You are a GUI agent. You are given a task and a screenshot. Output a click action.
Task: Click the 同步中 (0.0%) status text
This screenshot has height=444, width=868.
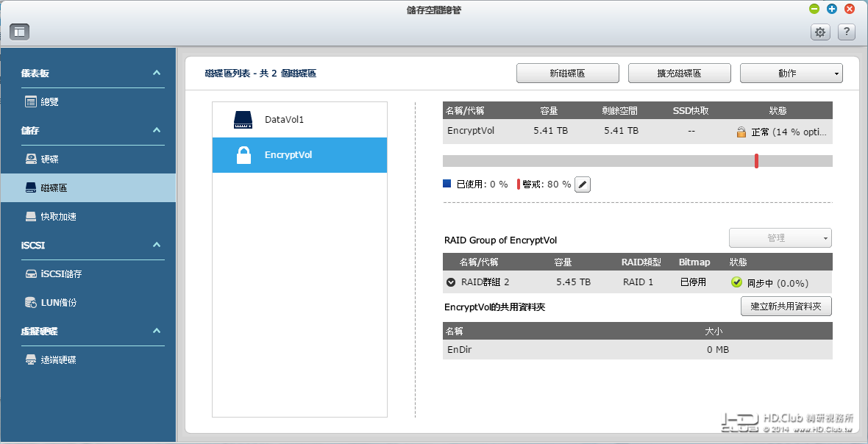coord(778,283)
